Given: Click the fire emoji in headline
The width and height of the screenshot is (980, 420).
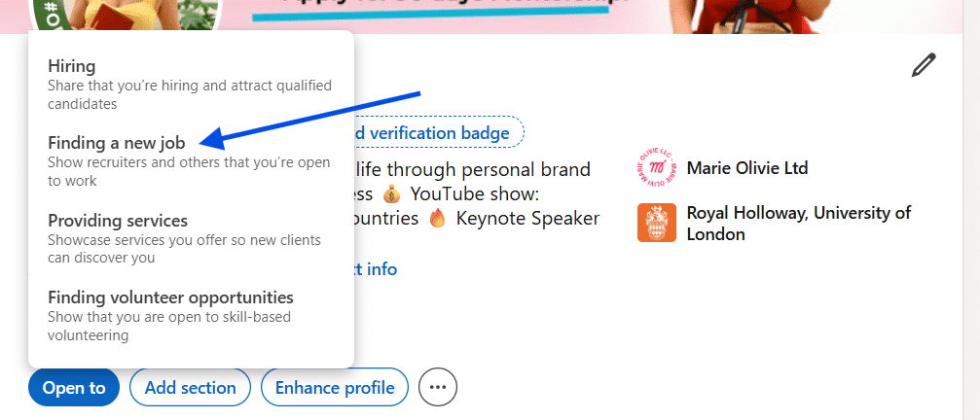Looking at the screenshot, I should pos(437,218).
